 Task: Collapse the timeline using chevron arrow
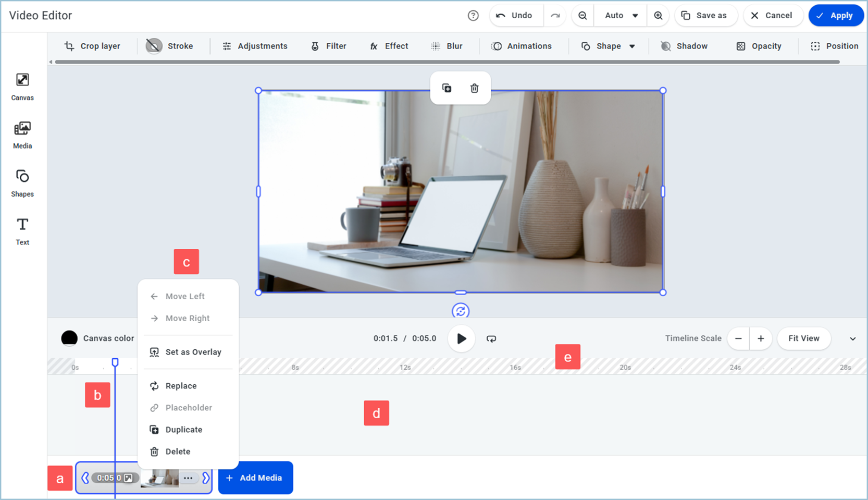click(x=852, y=339)
